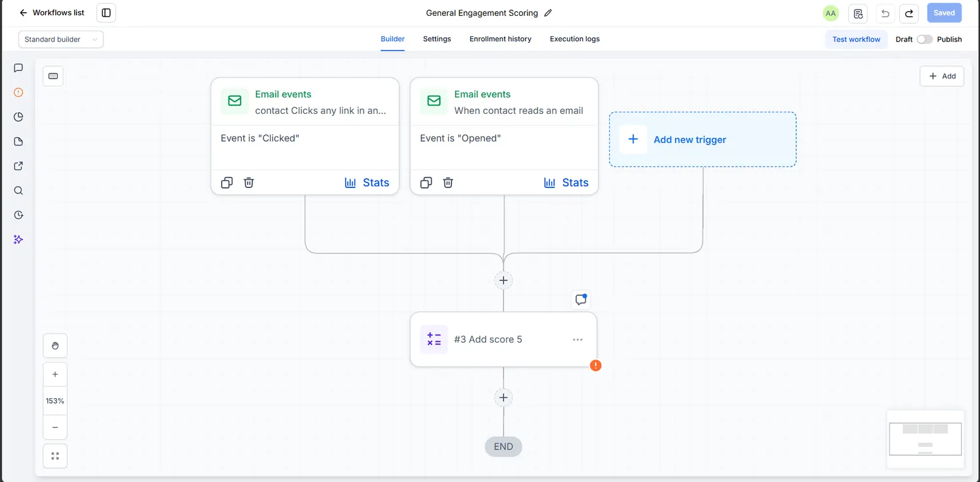980x482 pixels.
Task: View Stats for the "Opened" trigger
Action: pos(566,183)
